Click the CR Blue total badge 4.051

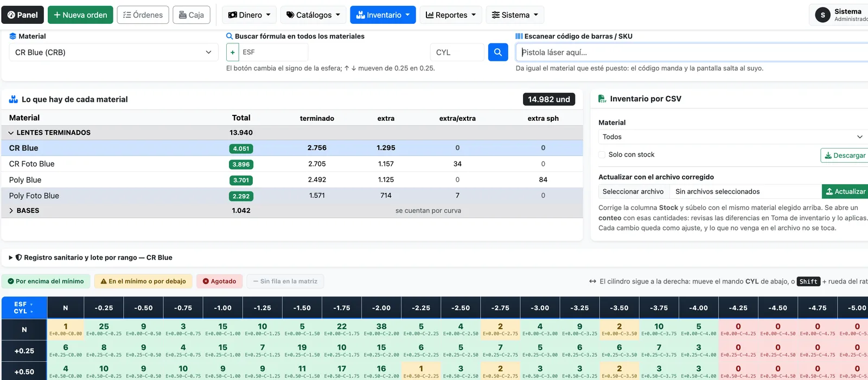(241, 149)
